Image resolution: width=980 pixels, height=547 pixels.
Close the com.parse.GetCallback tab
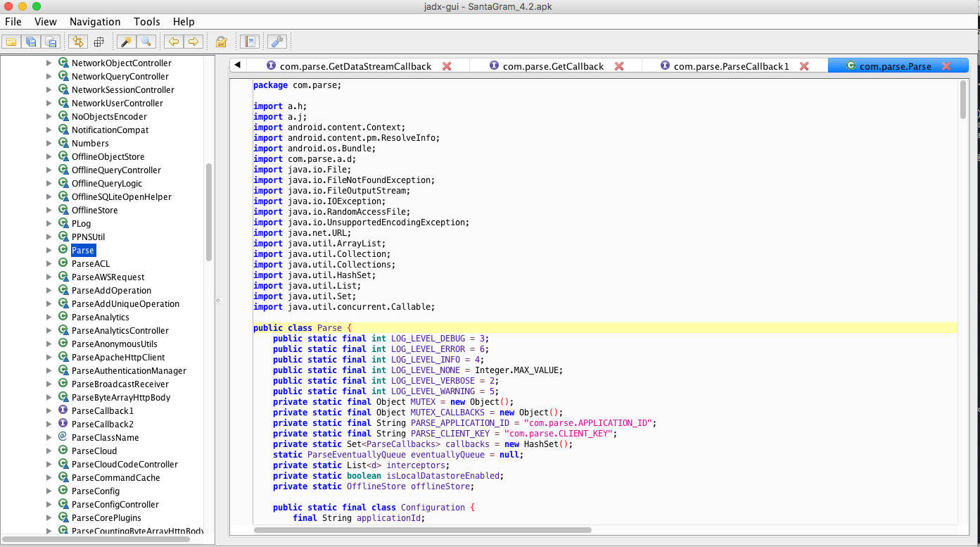coord(619,66)
